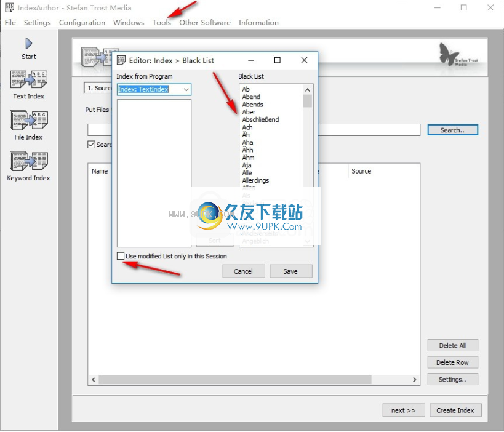Viewport: 504px width, 432px height.
Task: Click the empty Index from Program list box
Action: (154, 173)
